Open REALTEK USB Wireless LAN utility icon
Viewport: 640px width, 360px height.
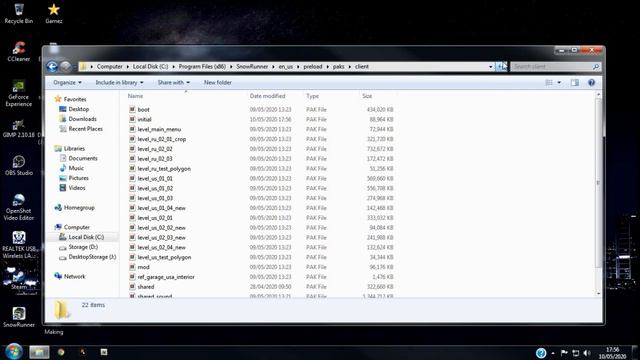18,245
